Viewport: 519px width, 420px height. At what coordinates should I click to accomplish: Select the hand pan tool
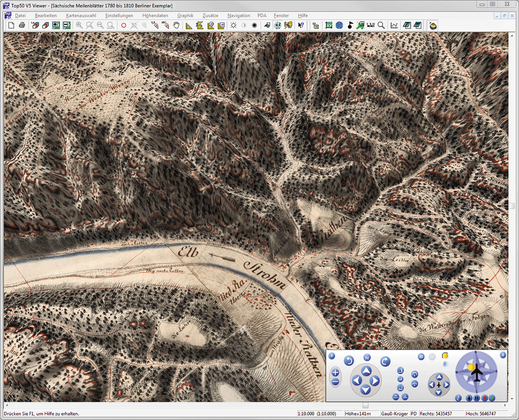176,25
